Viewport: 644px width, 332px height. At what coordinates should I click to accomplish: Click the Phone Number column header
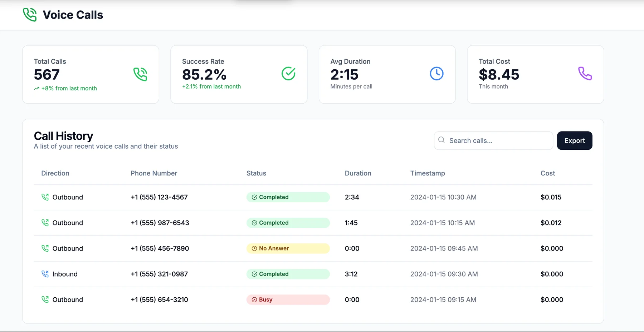point(154,173)
